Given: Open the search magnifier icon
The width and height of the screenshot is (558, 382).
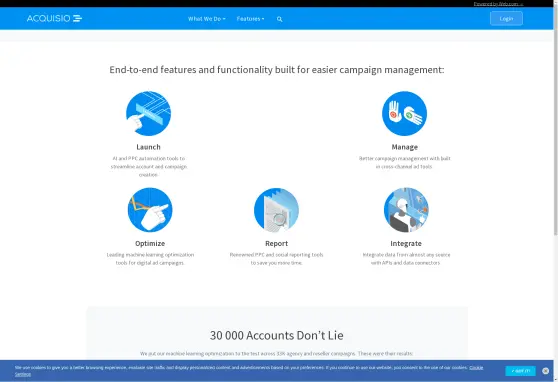Looking at the screenshot, I should pos(279,19).
